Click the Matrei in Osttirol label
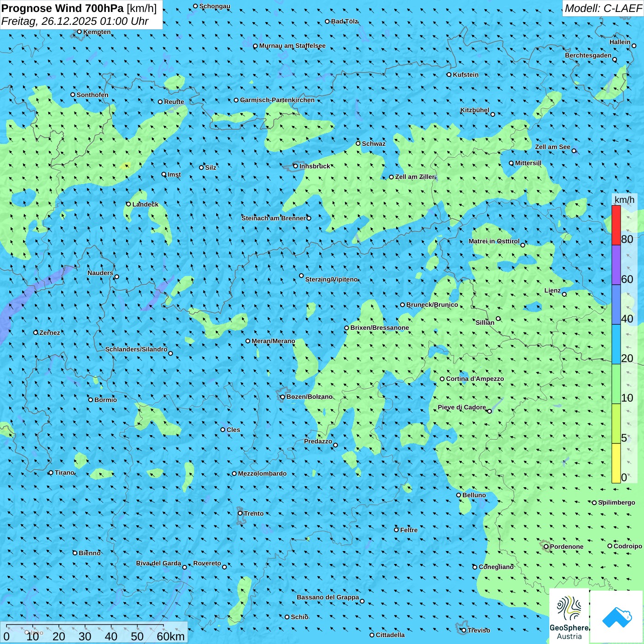Image resolution: width=644 pixels, height=644 pixels. coord(494,241)
